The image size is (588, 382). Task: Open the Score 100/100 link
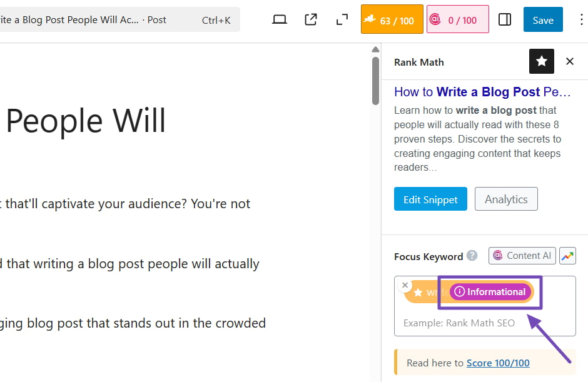click(x=498, y=363)
